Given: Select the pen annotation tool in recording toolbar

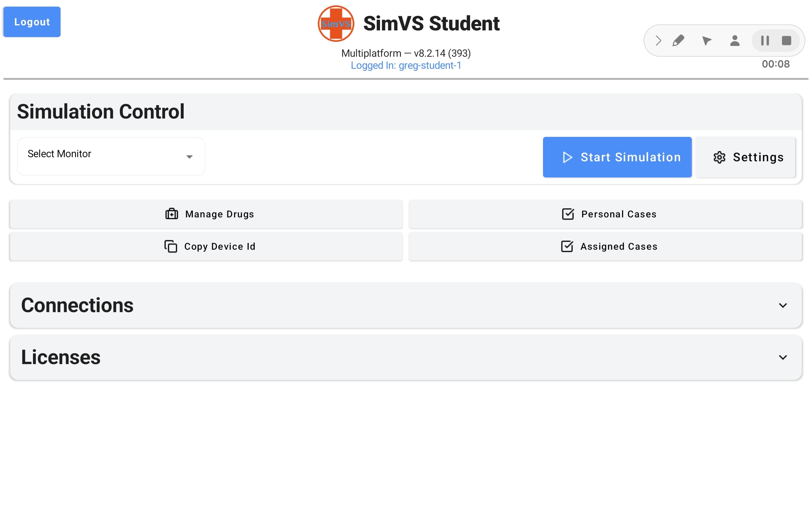Looking at the screenshot, I should tap(678, 41).
